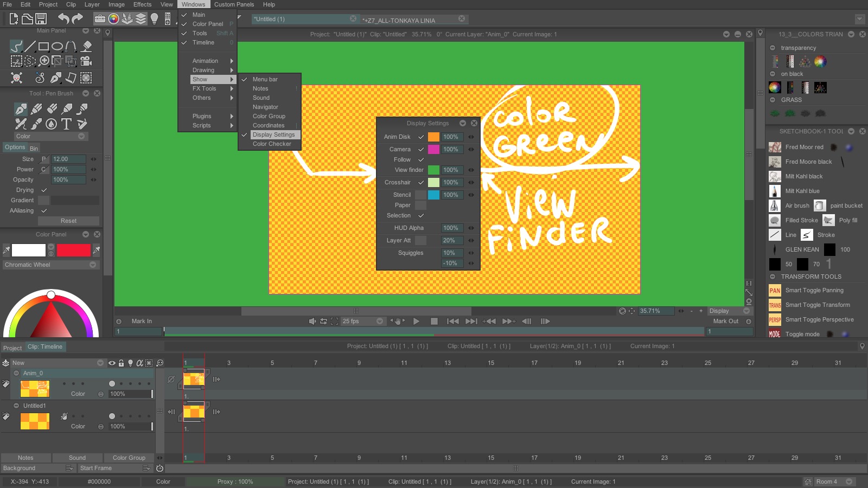The width and height of the screenshot is (868, 488).
Task: Click the View finder green color swatch
Action: point(433,170)
